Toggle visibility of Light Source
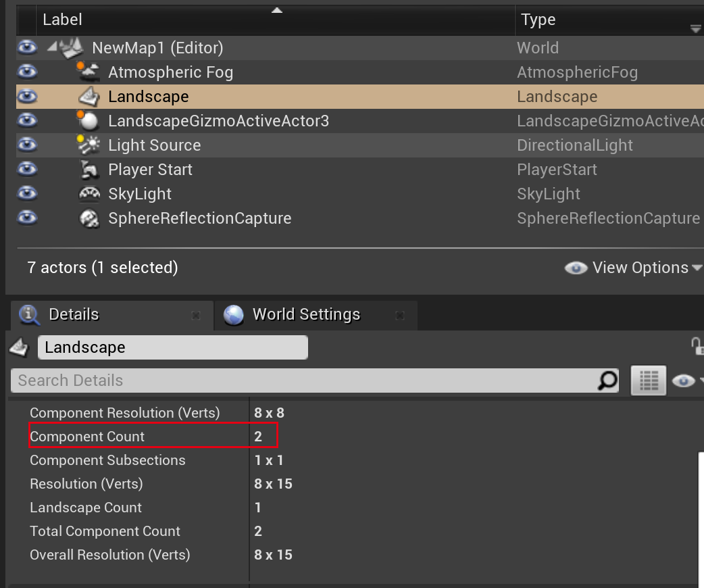The height and width of the screenshot is (588, 704). (x=27, y=144)
